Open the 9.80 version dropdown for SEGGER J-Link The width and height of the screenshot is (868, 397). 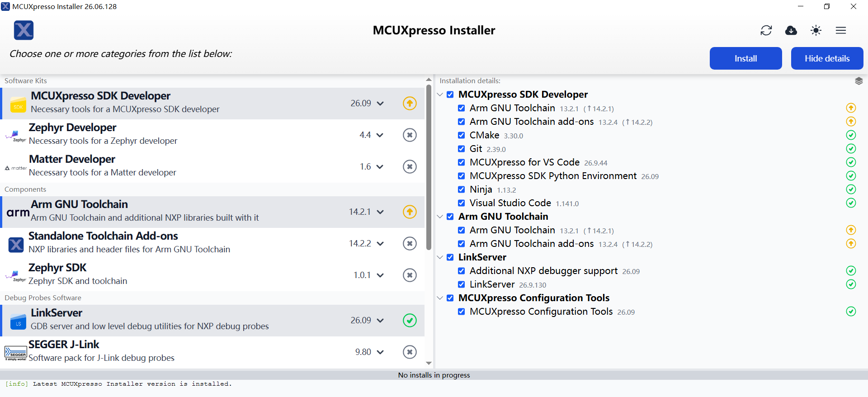[x=369, y=352]
